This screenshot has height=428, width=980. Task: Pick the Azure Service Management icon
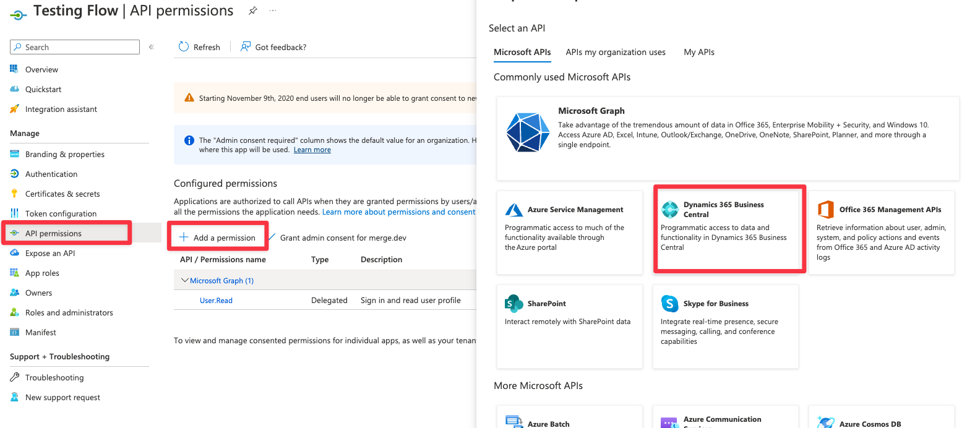coord(514,210)
